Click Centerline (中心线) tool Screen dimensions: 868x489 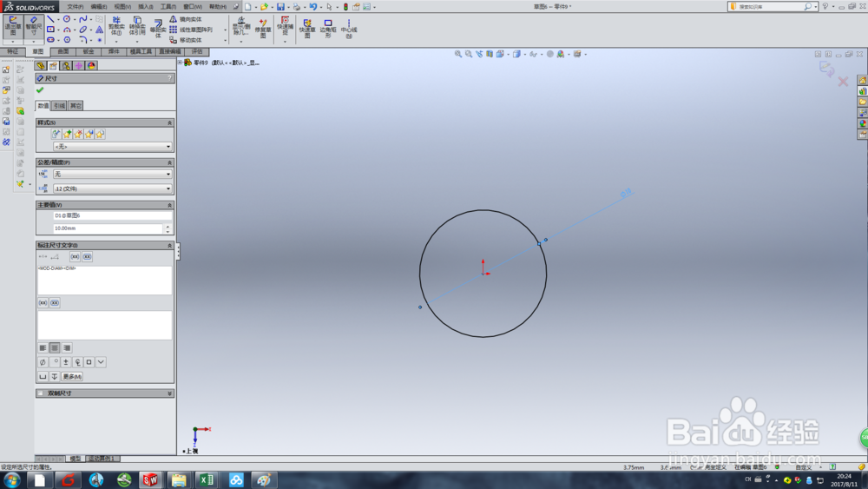point(349,29)
